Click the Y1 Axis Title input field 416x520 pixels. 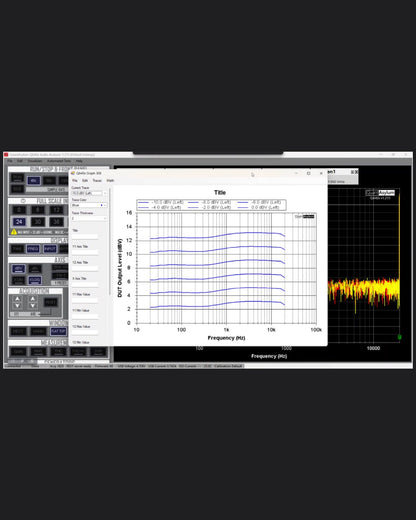click(x=85, y=252)
